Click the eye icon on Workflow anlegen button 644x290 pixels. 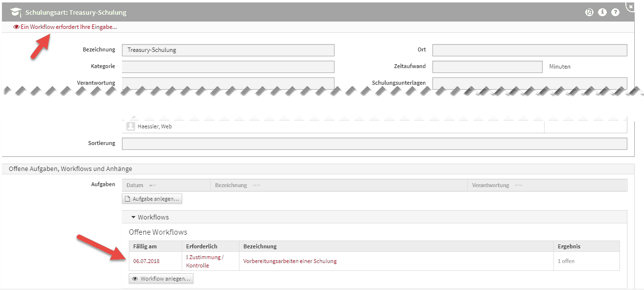coord(135,278)
